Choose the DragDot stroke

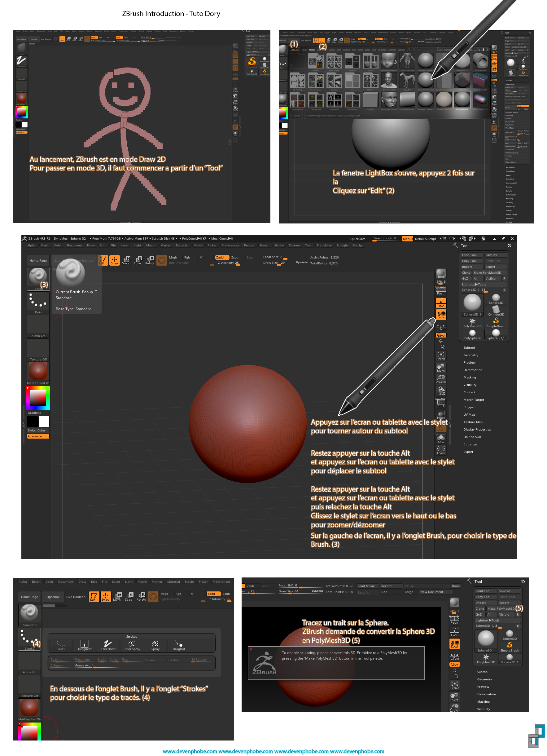(179, 645)
